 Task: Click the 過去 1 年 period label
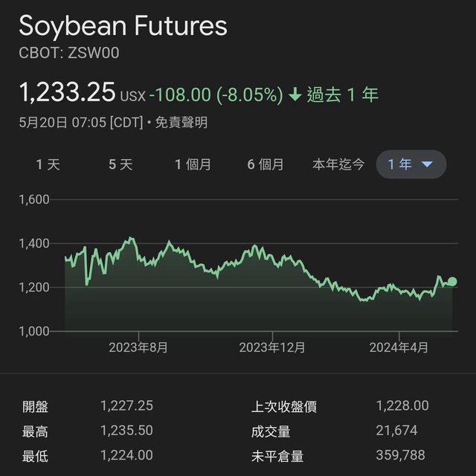[x=343, y=94]
